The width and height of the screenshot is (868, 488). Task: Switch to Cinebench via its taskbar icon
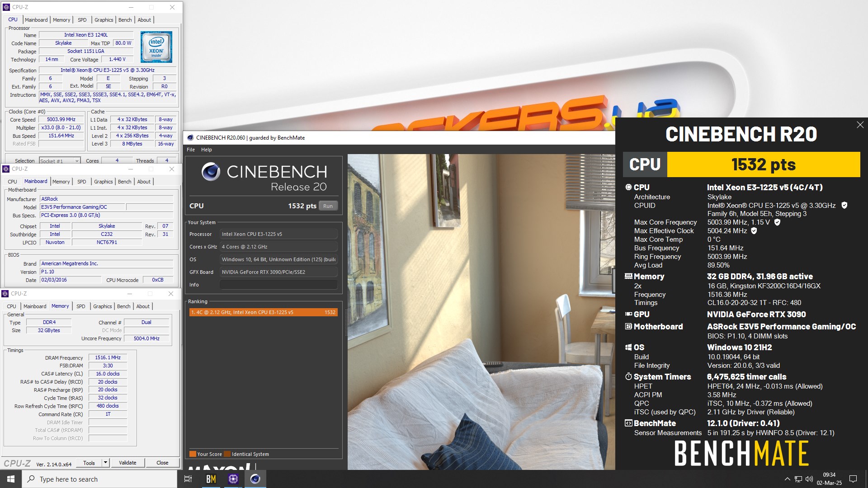[255, 479]
